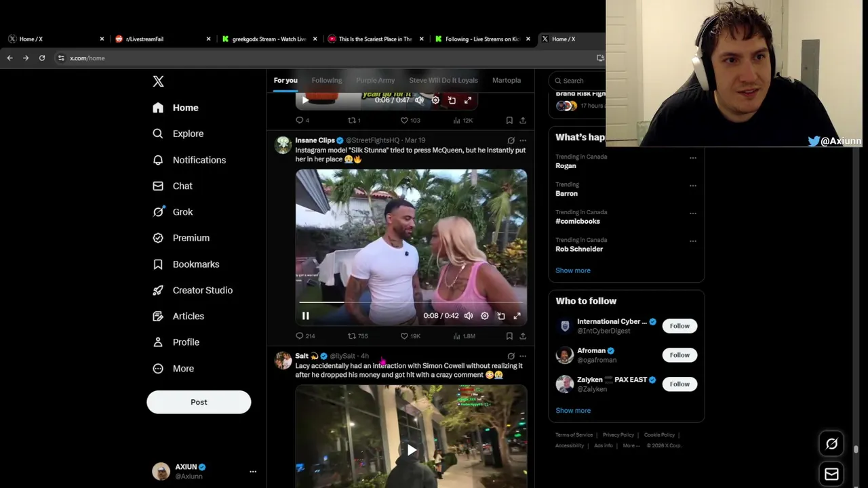Viewport: 868px width, 488px height.
Task: Open options for Barron trend
Action: tap(693, 186)
